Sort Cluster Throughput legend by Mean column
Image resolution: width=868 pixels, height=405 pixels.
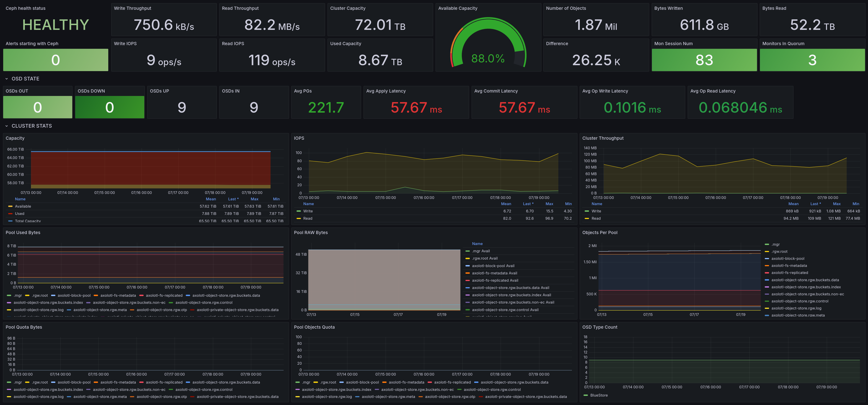793,204
